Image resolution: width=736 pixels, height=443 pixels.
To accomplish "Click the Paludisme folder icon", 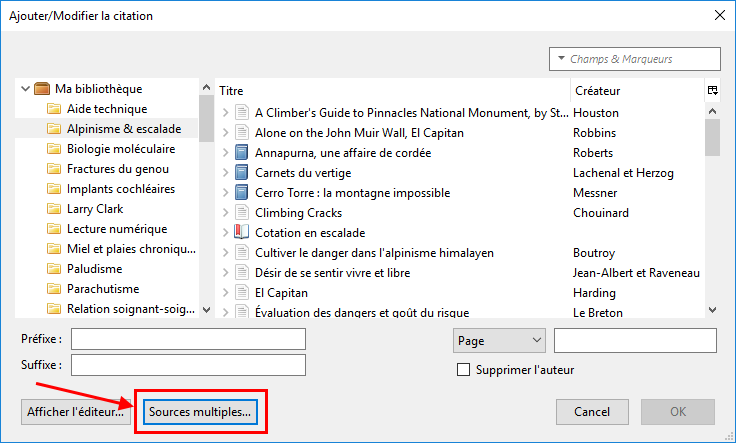I will (54, 268).
